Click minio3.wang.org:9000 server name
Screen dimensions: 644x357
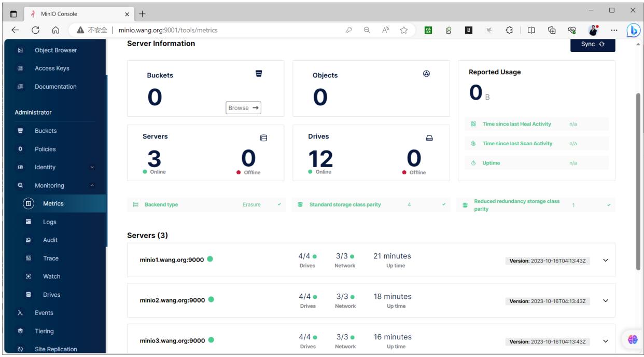pyautogui.click(x=173, y=340)
